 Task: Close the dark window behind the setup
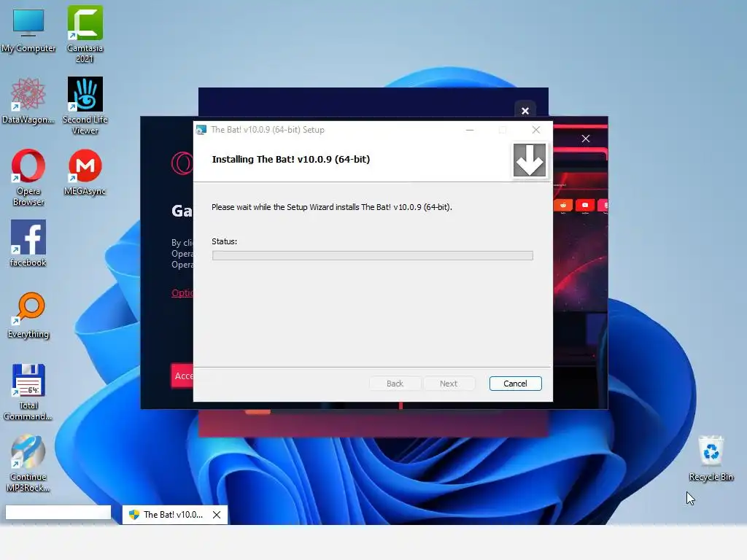click(525, 111)
